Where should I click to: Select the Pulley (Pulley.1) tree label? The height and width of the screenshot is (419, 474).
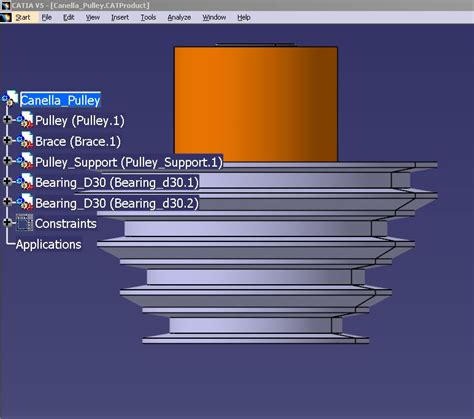(x=80, y=121)
